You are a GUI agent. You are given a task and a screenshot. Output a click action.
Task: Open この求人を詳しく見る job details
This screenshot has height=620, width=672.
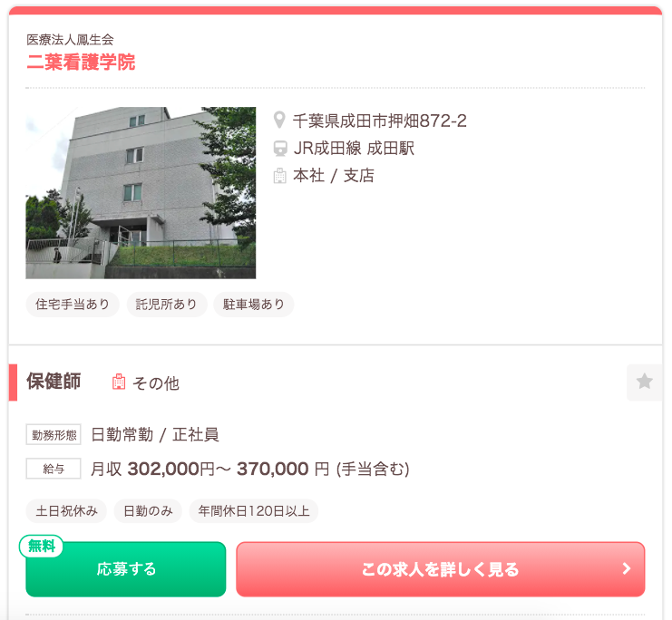tap(440, 569)
